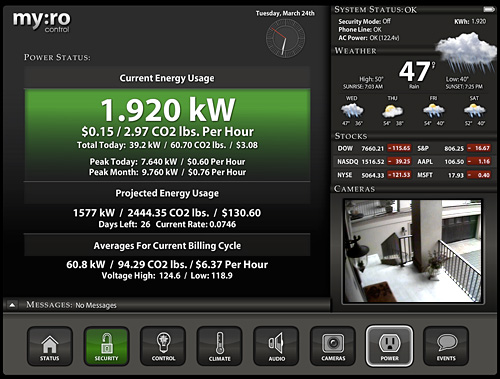500x379 pixels.
Task: Toggle the Security Mode Off status
Action: pyautogui.click(x=364, y=21)
